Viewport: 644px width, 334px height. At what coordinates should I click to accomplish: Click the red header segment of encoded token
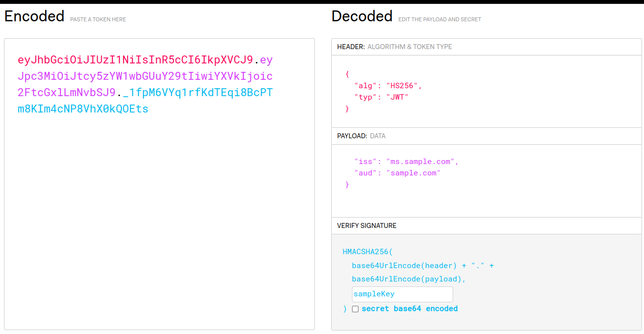click(135, 60)
